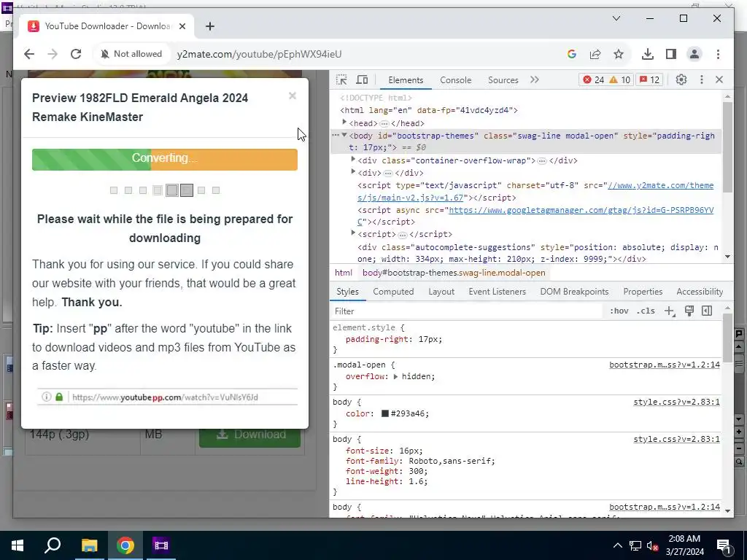Open the Chrome profile avatar
This screenshot has height=560, width=747.
[694, 54]
